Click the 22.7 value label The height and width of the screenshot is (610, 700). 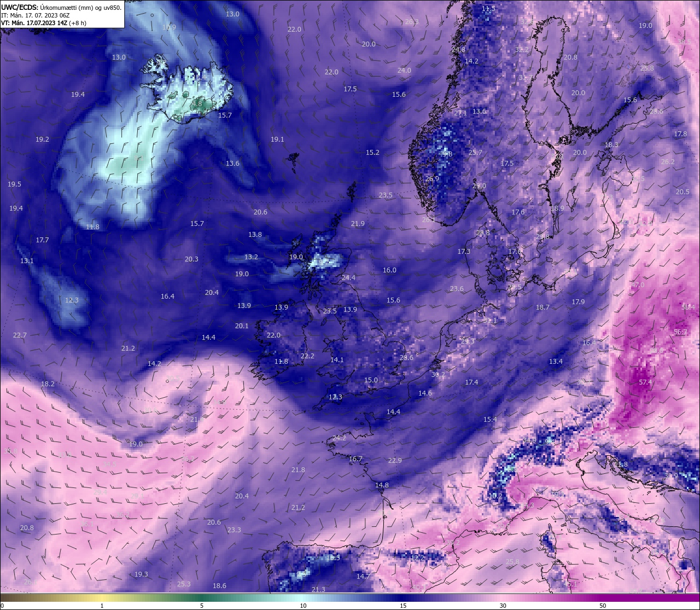(x=20, y=335)
